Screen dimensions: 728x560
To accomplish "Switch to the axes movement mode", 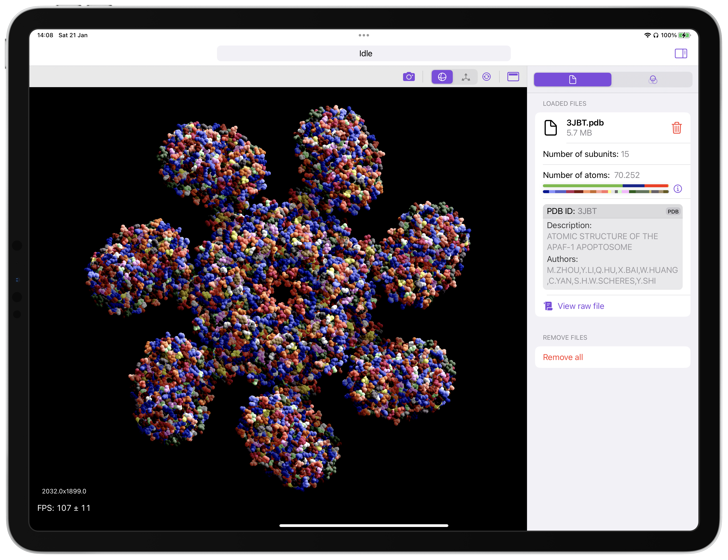I will click(x=466, y=77).
